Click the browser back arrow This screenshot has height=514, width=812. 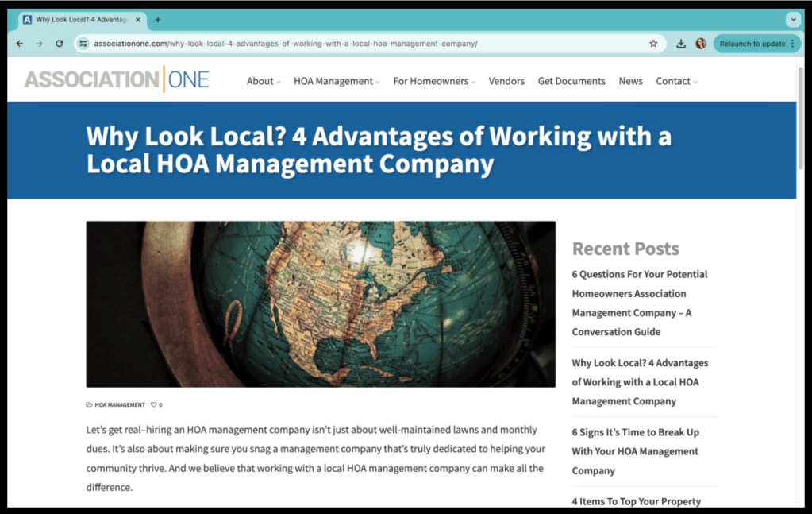(20, 44)
